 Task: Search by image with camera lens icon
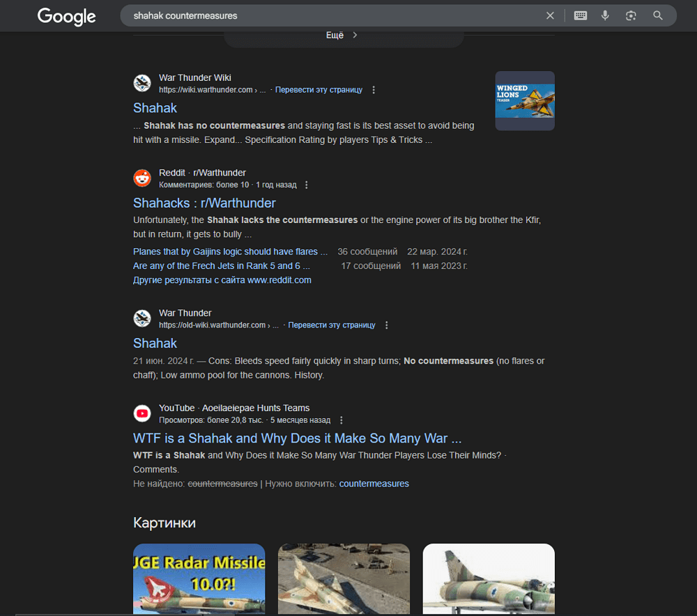tap(631, 15)
